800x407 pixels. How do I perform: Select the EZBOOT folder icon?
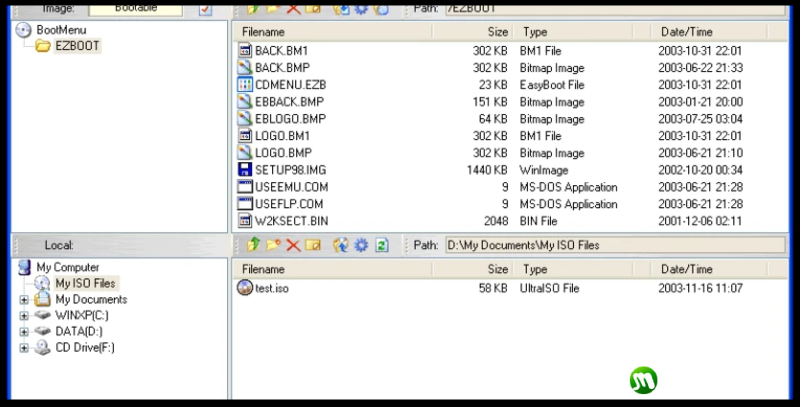coord(43,46)
